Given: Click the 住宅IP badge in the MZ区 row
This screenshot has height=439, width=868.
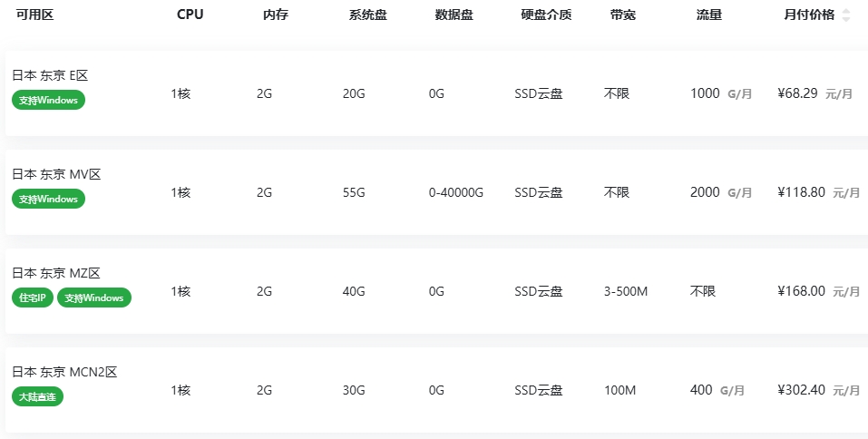Looking at the screenshot, I should tap(33, 298).
